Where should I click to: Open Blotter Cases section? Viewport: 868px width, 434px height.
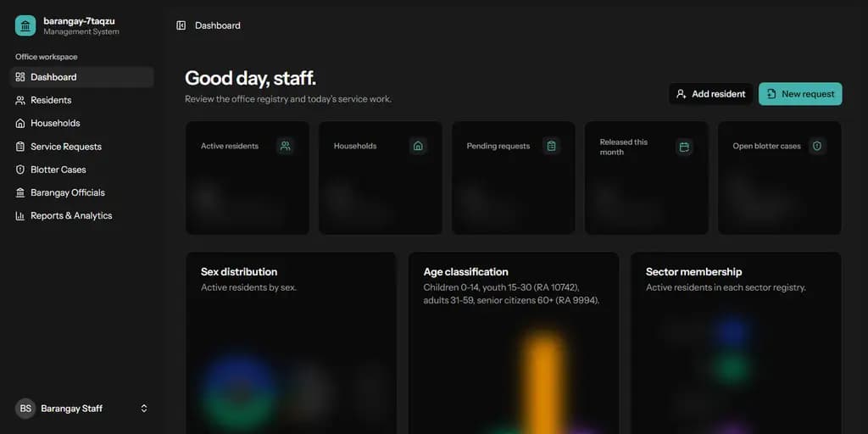tap(81, 170)
